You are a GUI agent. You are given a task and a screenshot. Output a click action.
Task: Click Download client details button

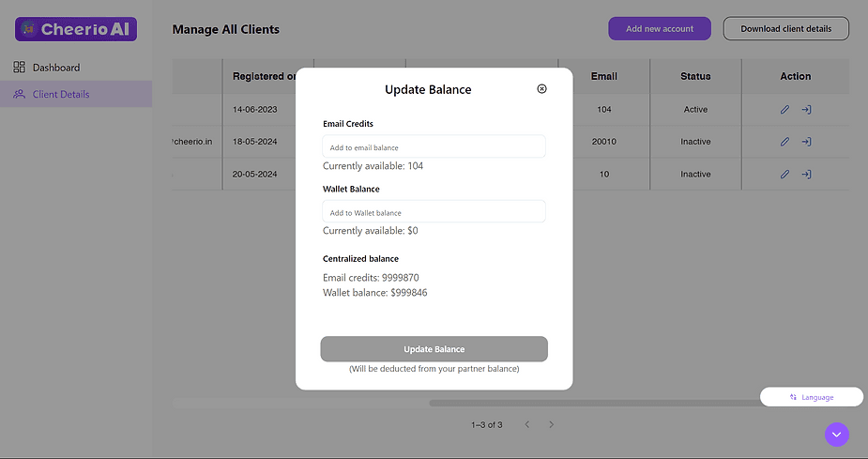click(x=786, y=29)
